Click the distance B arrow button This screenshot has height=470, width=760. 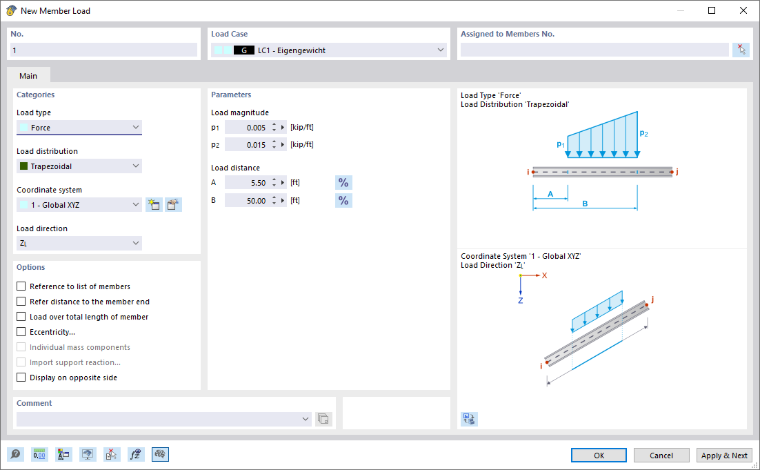tap(283, 200)
